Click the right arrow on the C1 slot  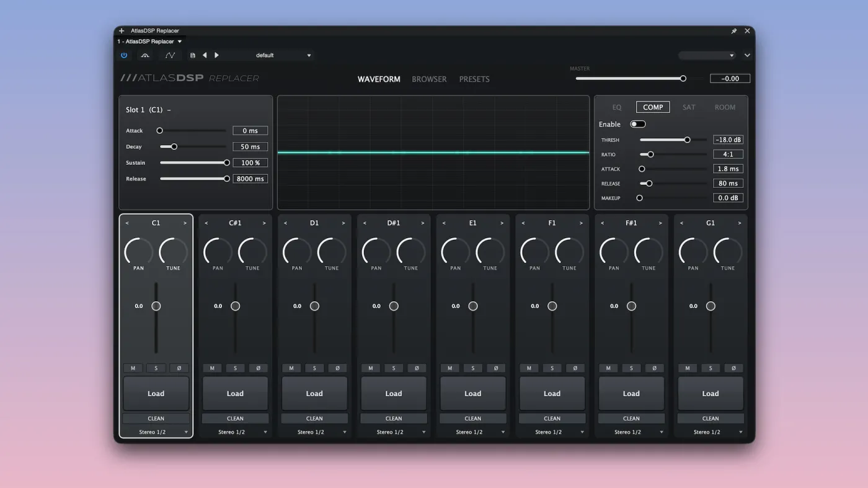click(x=185, y=223)
